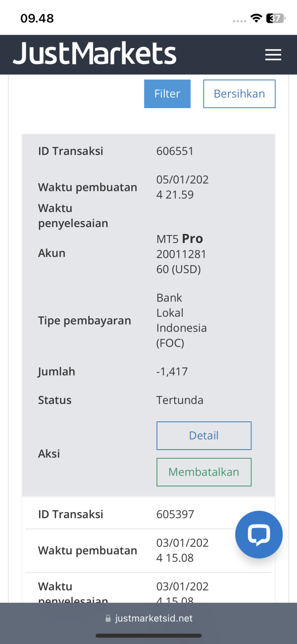
Task: Tap the Wi-Fi status icon
Action: [x=256, y=19]
